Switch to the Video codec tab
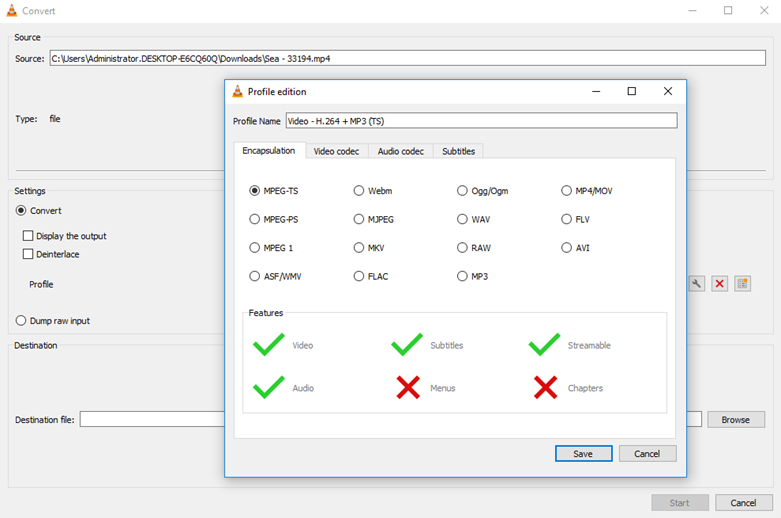The height and width of the screenshot is (518, 781). coord(336,151)
